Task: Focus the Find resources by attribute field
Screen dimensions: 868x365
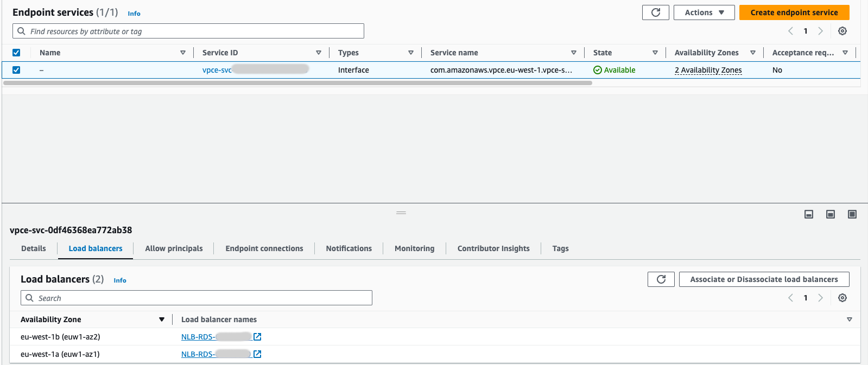Action: (188, 31)
